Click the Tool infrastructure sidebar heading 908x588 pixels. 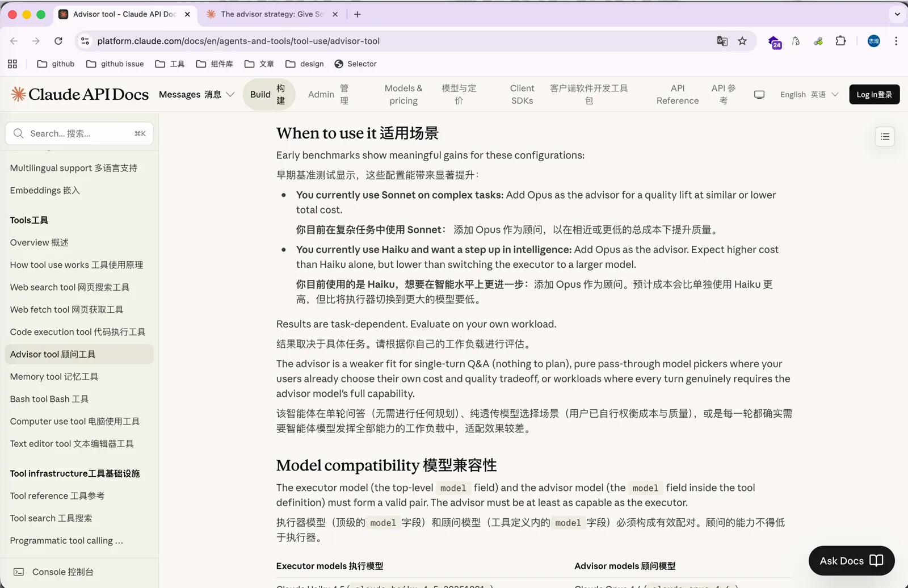75,473
